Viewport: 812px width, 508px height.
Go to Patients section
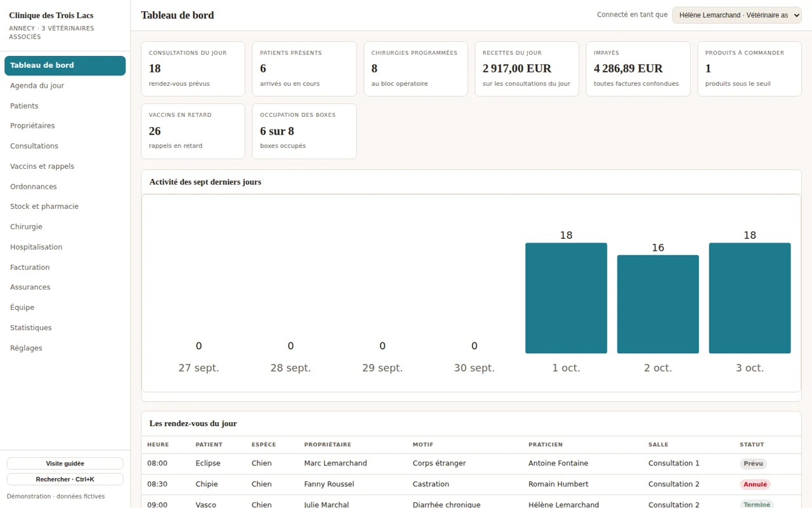(65, 106)
